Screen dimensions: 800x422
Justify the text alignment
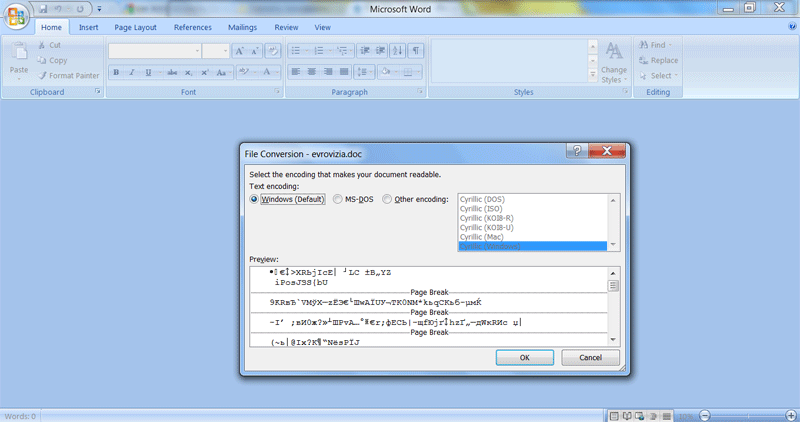tap(344, 72)
